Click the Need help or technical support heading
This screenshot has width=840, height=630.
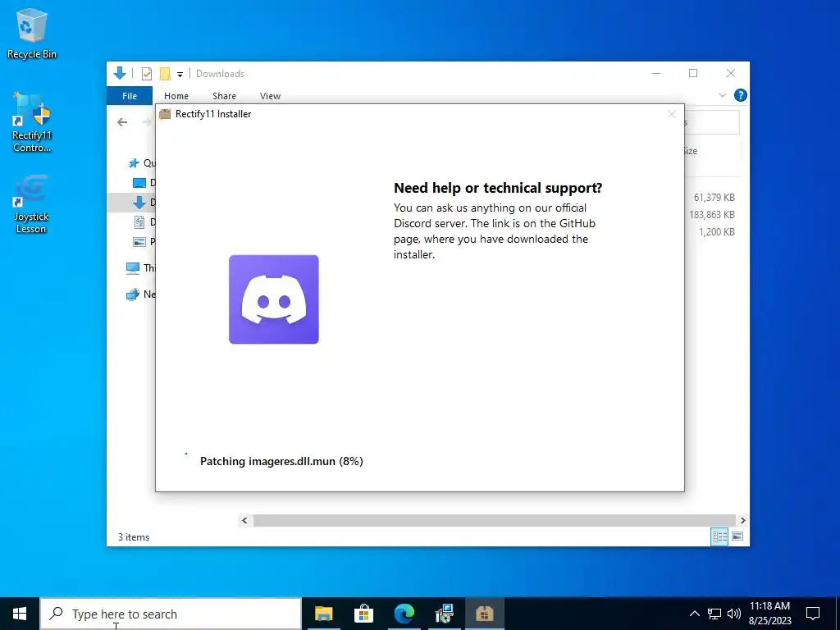[x=498, y=188]
